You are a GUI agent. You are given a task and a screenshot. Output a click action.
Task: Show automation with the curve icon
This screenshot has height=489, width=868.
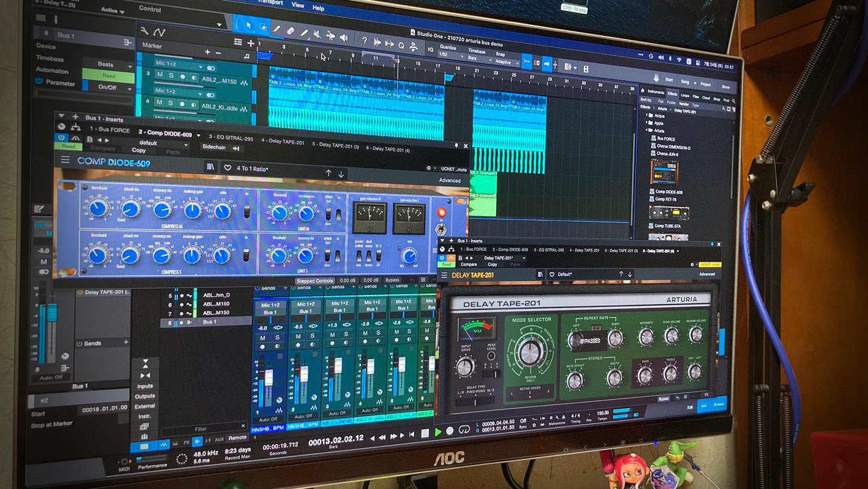[x=159, y=31]
